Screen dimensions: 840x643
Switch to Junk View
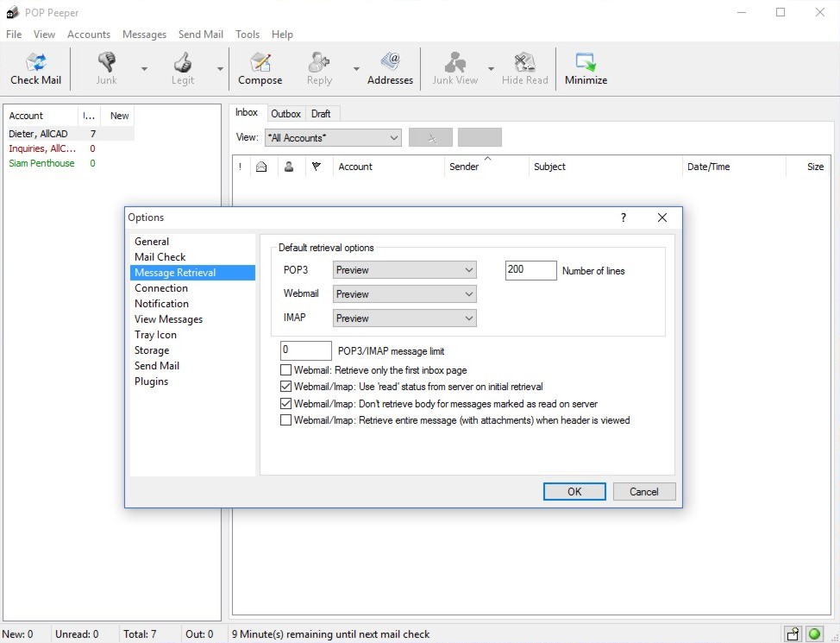454,69
